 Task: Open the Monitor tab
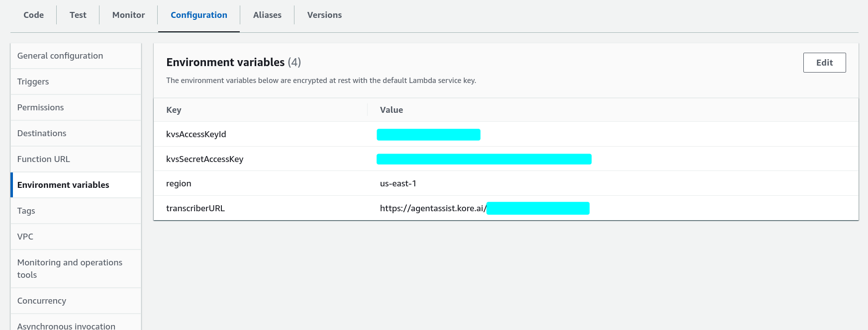(x=128, y=15)
